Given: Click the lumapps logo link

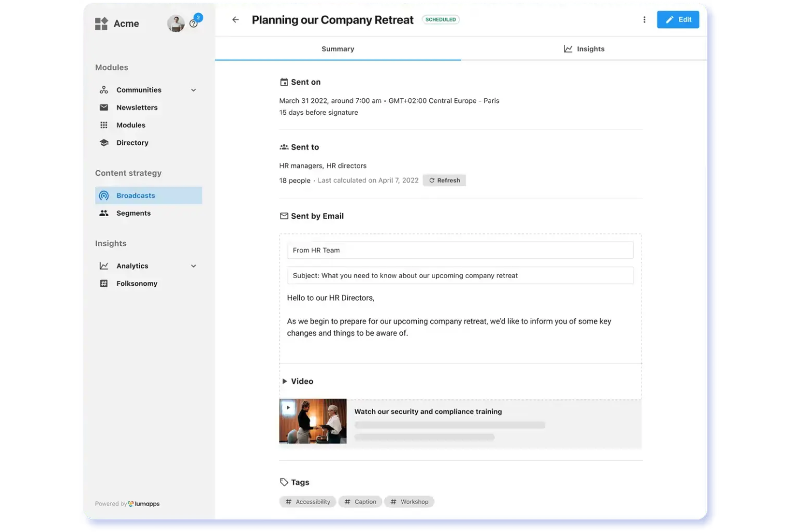Looking at the screenshot, I should pyautogui.click(x=143, y=504).
